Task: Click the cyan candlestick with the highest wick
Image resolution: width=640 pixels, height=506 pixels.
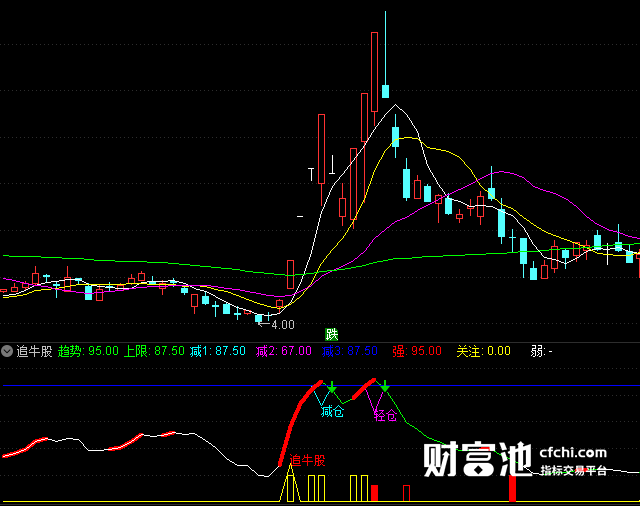Action: [385, 55]
